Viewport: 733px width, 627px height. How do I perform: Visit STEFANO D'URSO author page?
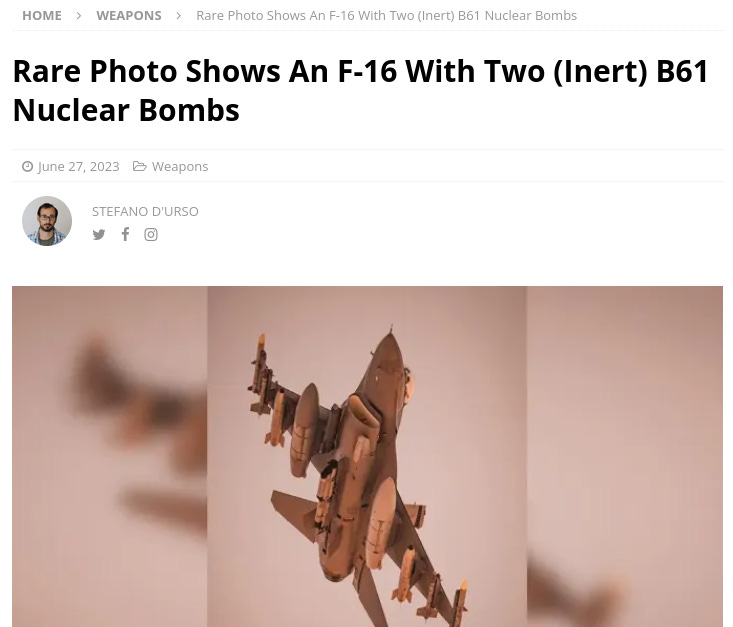(145, 211)
